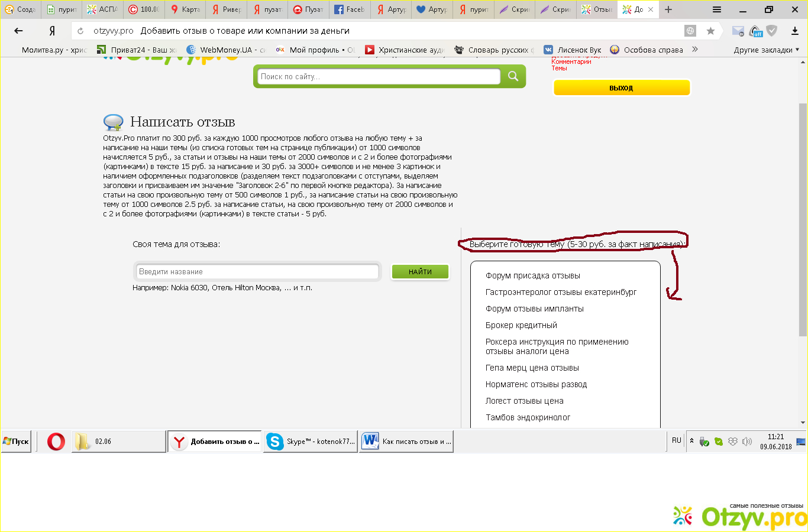
Task: Reload page using the refresh icon
Action: [81, 31]
